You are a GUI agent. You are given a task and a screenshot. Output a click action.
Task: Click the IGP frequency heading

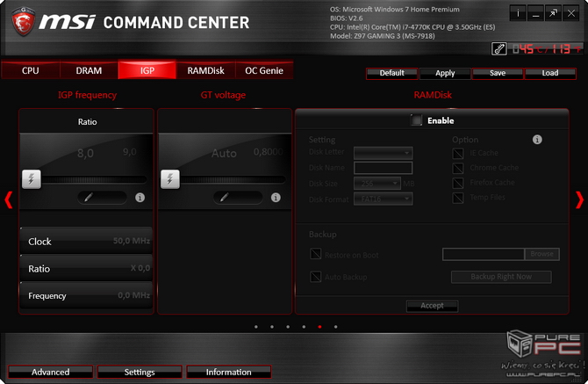(x=87, y=95)
